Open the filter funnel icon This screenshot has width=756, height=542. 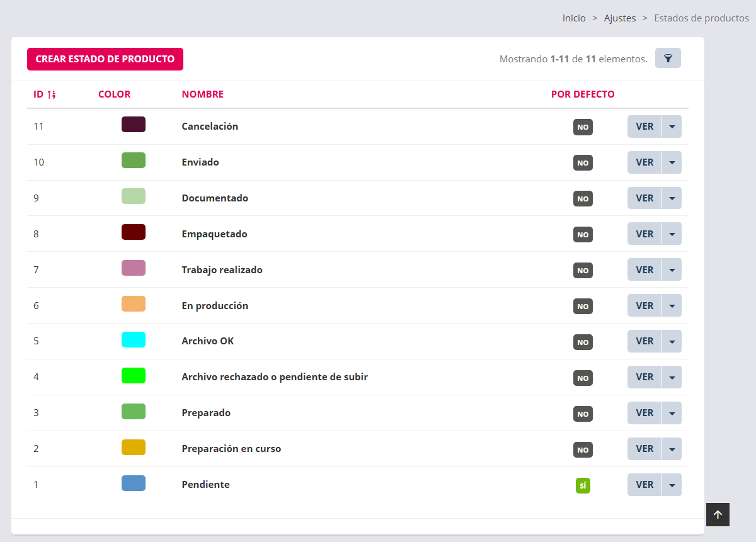point(668,59)
